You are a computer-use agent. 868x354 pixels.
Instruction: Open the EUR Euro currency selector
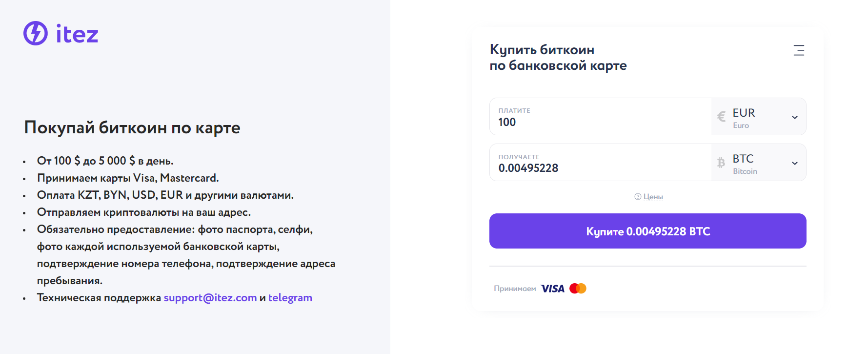coord(759,117)
